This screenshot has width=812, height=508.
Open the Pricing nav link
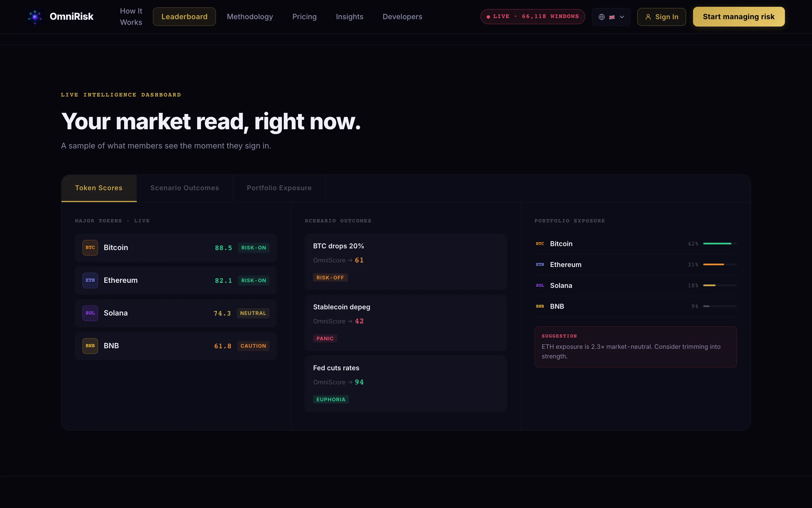pyautogui.click(x=304, y=17)
